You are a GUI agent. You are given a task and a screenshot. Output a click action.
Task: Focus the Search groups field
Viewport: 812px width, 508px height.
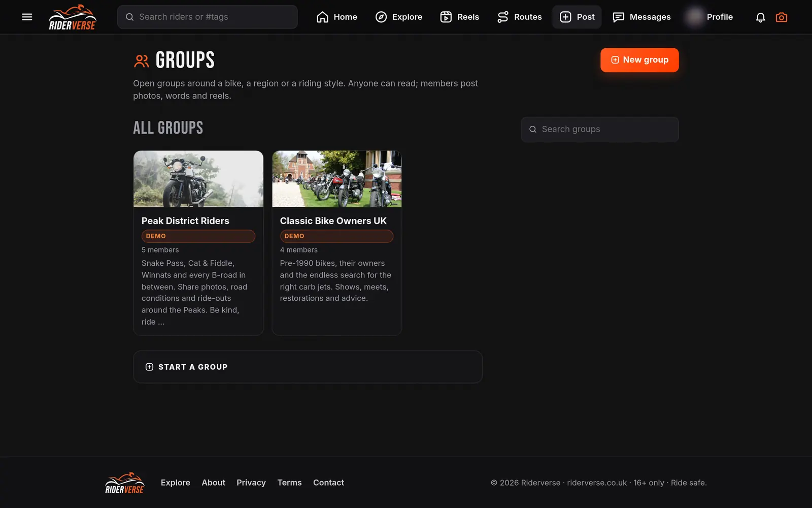pyautogui.click(x=600, y=130)
